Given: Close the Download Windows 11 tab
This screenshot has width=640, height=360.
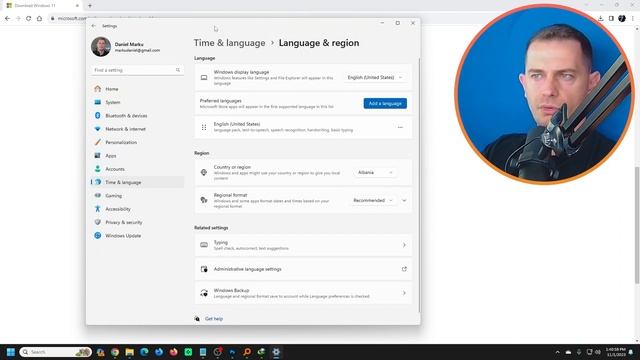Looking at the screenshot, I should [x=77, y=6].
